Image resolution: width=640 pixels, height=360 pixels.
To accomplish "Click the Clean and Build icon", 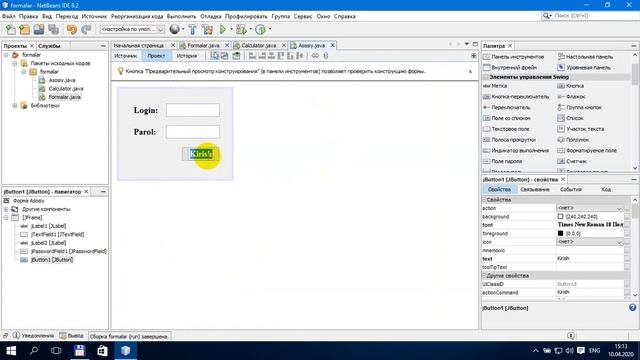I will point(207,29).
